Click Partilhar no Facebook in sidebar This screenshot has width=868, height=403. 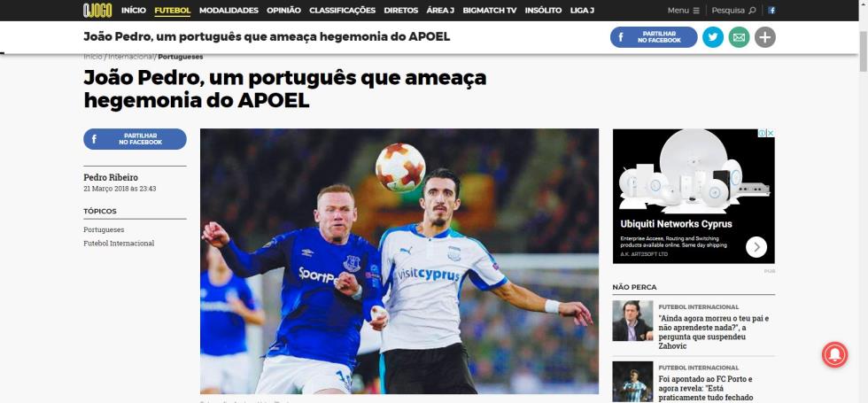pos(135,139)
